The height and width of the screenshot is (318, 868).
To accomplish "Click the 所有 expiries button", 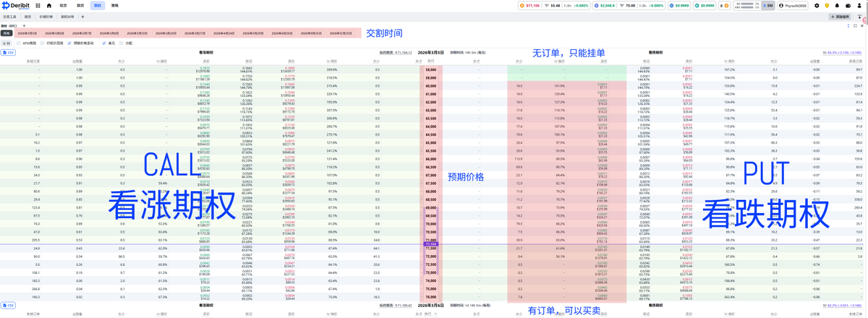I will 7,33.
